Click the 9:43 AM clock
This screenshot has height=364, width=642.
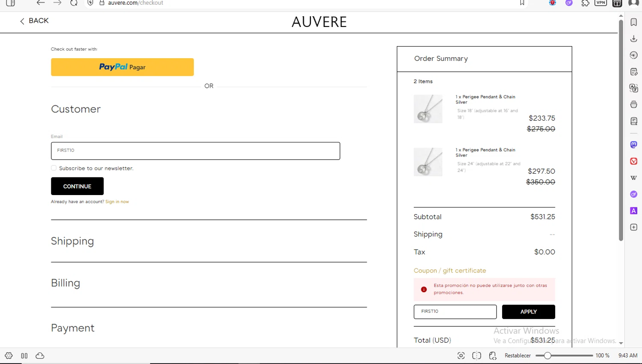point(628,356)
